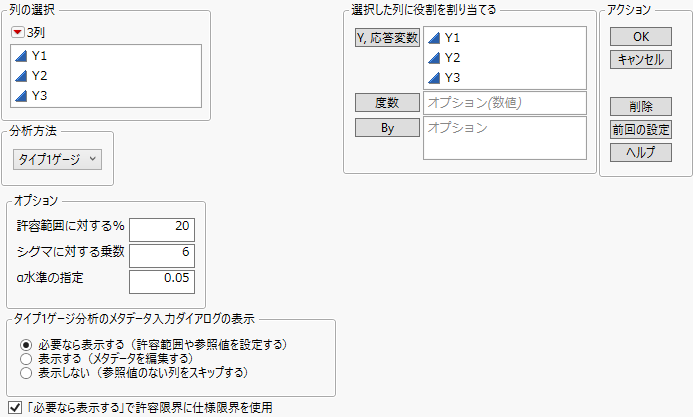
Task: Click the Y3 continuous icon in column list
Action: click(23, 95)
